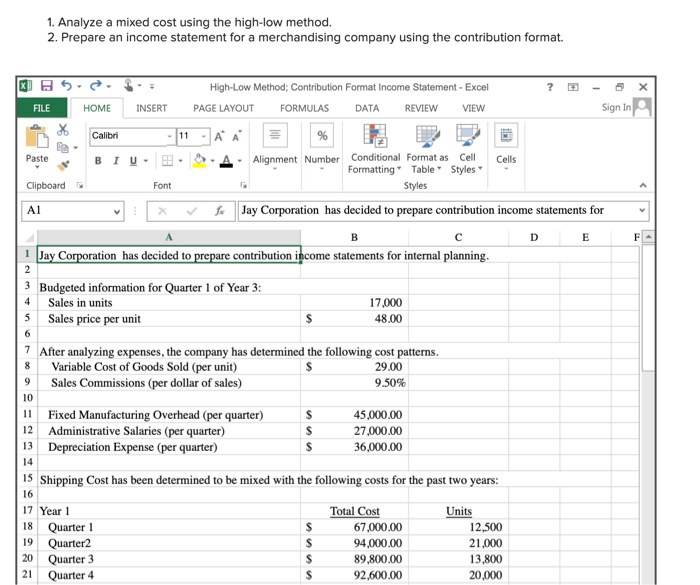The image size is (700, 585).
Task: Select column C header
Action: 458,237
